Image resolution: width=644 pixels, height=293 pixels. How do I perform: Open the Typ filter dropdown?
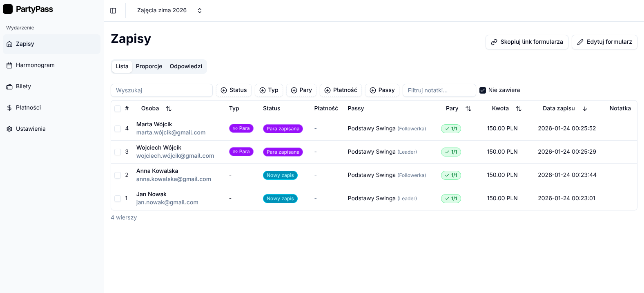pos(269,90)
